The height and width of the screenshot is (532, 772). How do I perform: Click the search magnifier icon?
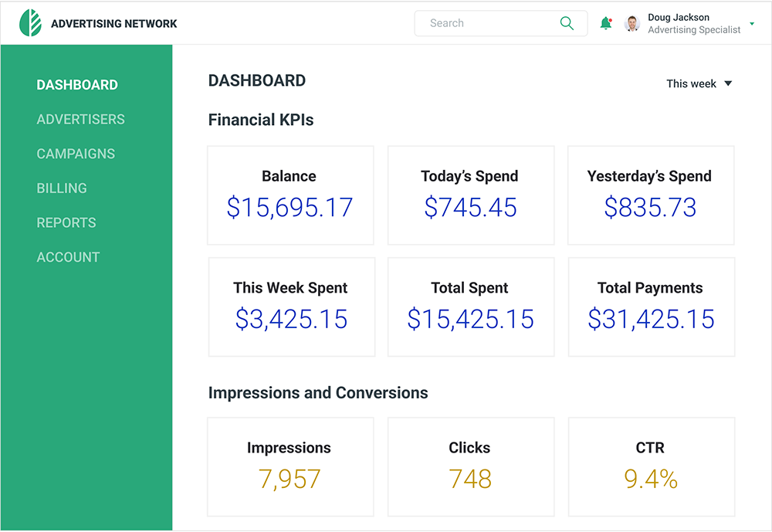pos(567,23)
